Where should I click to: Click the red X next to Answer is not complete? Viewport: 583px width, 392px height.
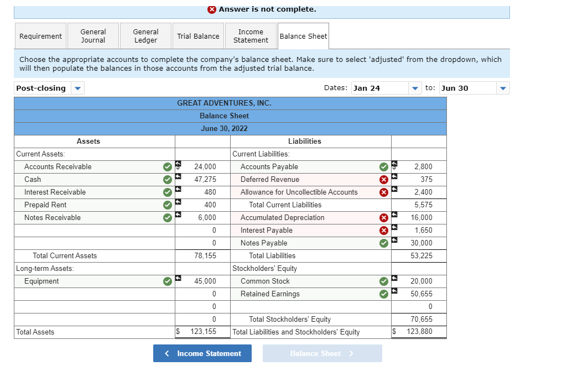point(211,9)
